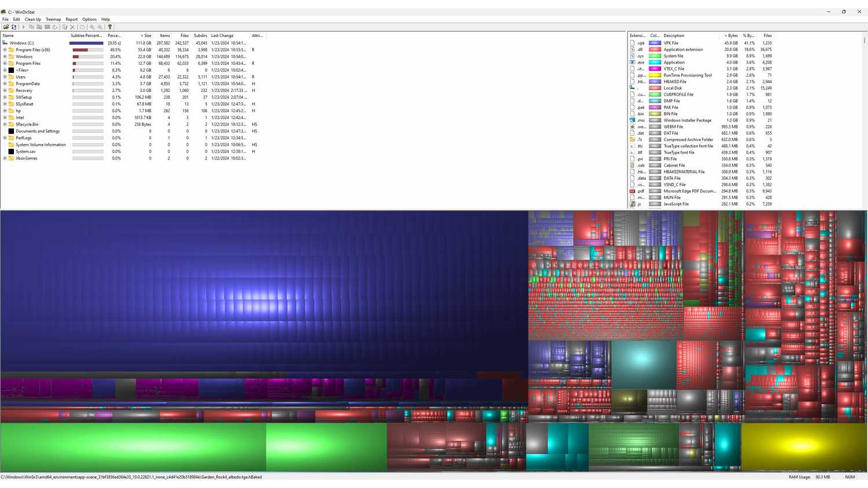Click the .js script file type icon
The height and width of the screenshot is (488, 868).
click(x=632, y=204)
